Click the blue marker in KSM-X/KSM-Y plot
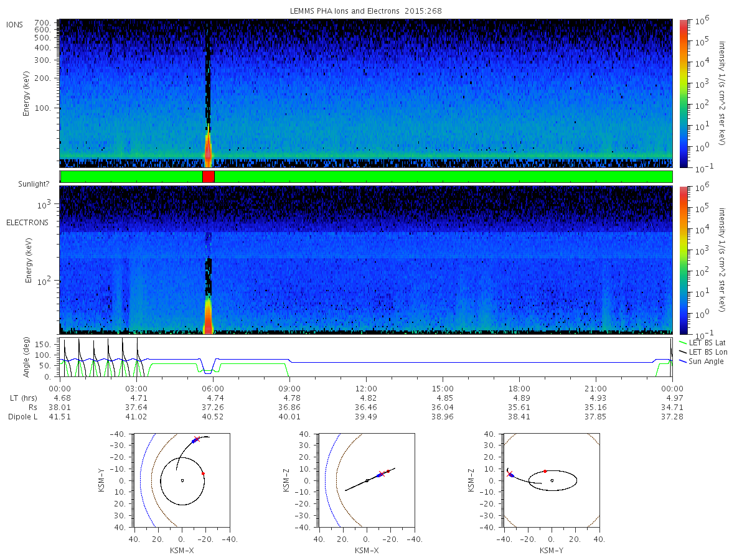Viewport: 747px width, 560px height. pyautogui.click(x=194, y=441)
